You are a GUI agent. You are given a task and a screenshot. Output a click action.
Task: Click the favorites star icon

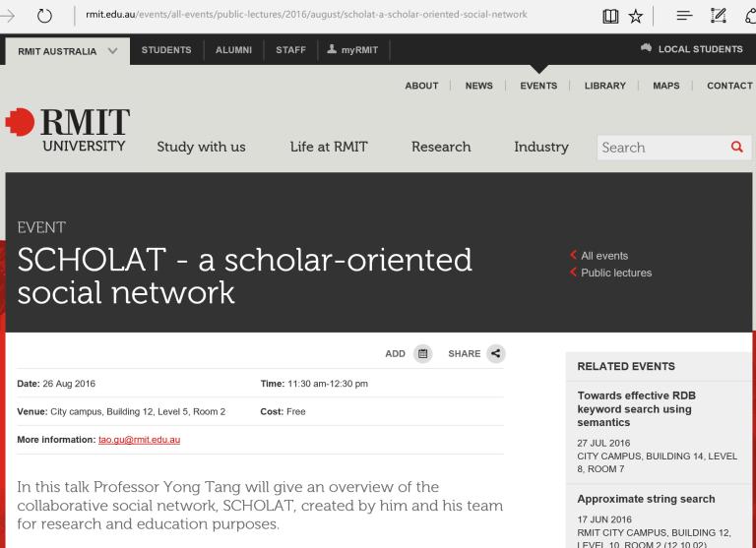636,16
